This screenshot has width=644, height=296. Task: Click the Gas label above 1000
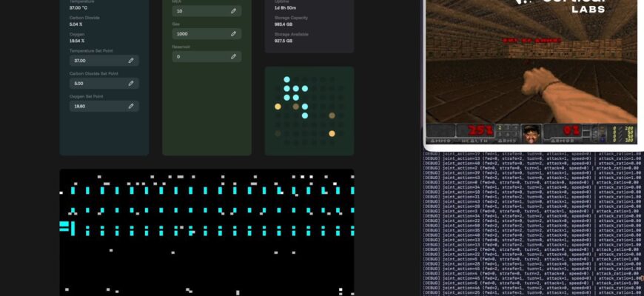coord(175,24)
